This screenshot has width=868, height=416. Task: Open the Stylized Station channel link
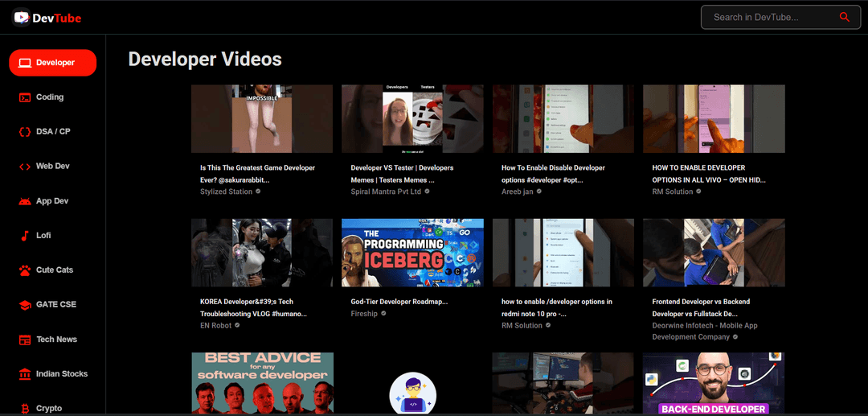[x=226, y=192]
